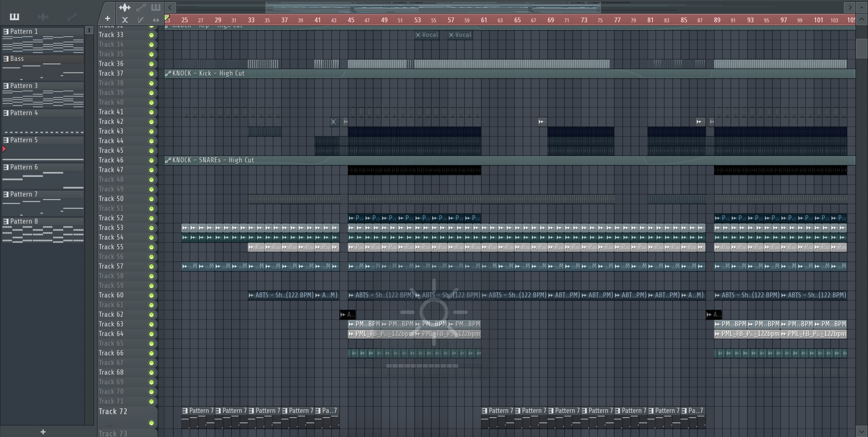Click the Bass pattern piano-roll icon
The image size is (868, 437).
(x=6, y=59)
